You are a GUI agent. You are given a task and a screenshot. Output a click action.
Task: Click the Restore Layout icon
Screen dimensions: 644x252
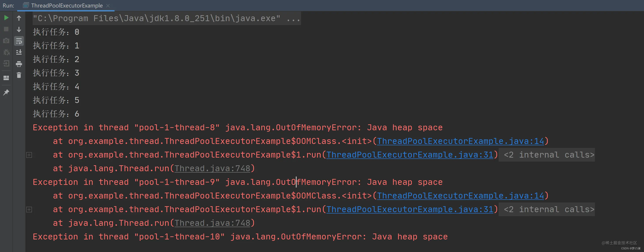6,78
